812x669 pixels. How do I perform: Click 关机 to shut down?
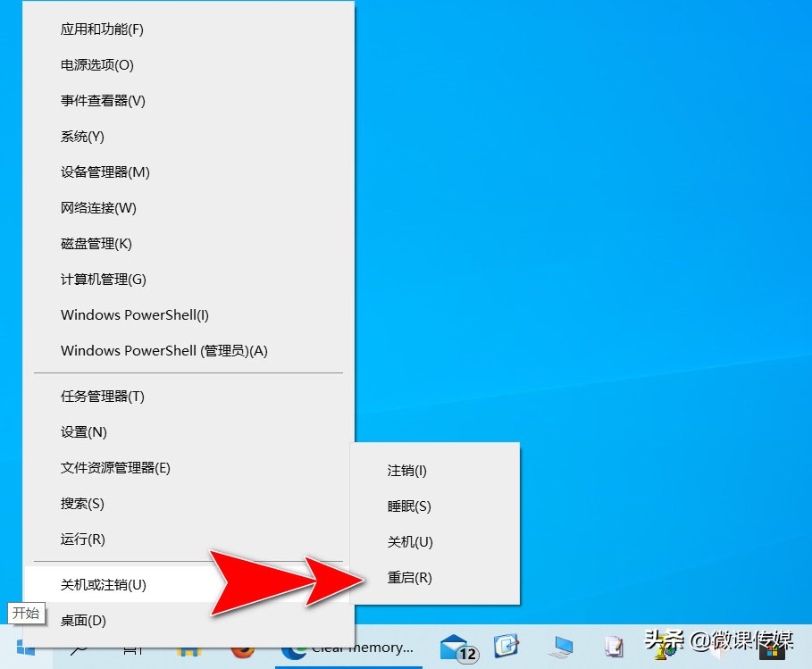click(410, 541)
